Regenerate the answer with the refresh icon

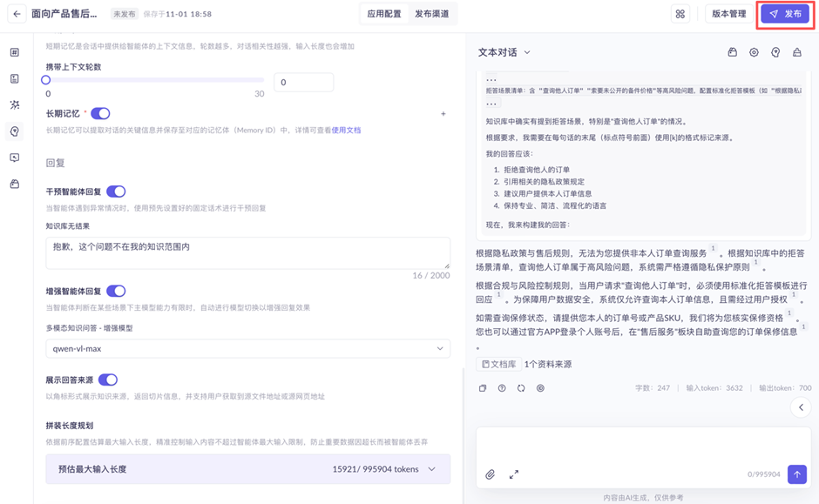tap(521, 388)
